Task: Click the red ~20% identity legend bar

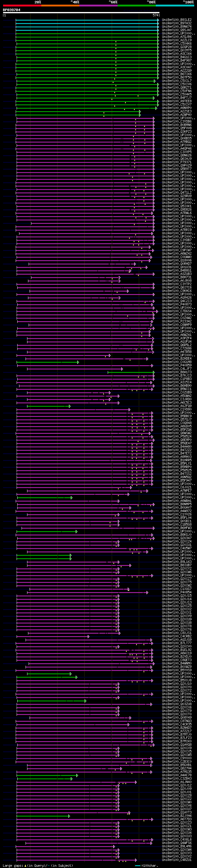Action: (22, 6)
